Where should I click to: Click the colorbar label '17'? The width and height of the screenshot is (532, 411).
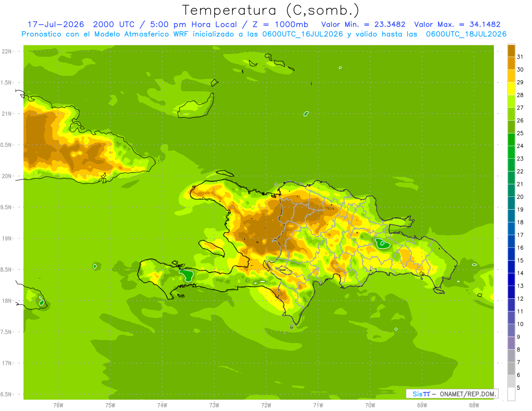click(x=520, y=235)
